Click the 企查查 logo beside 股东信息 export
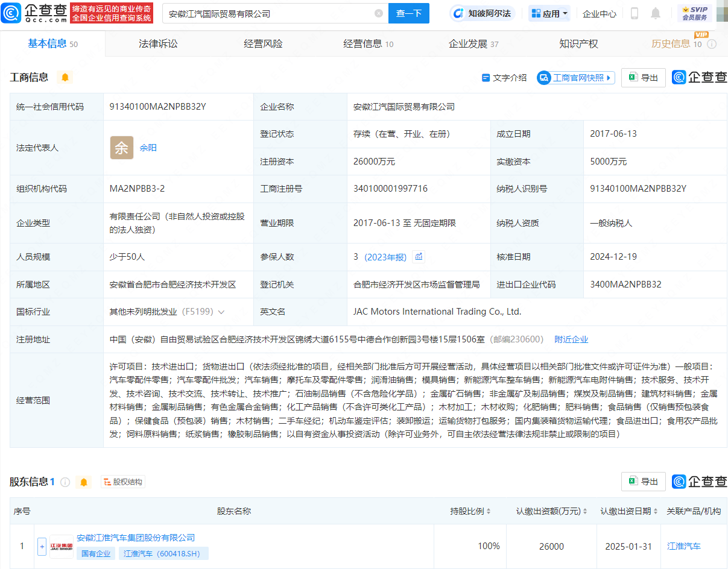728x569 pixels. (700, 482)
